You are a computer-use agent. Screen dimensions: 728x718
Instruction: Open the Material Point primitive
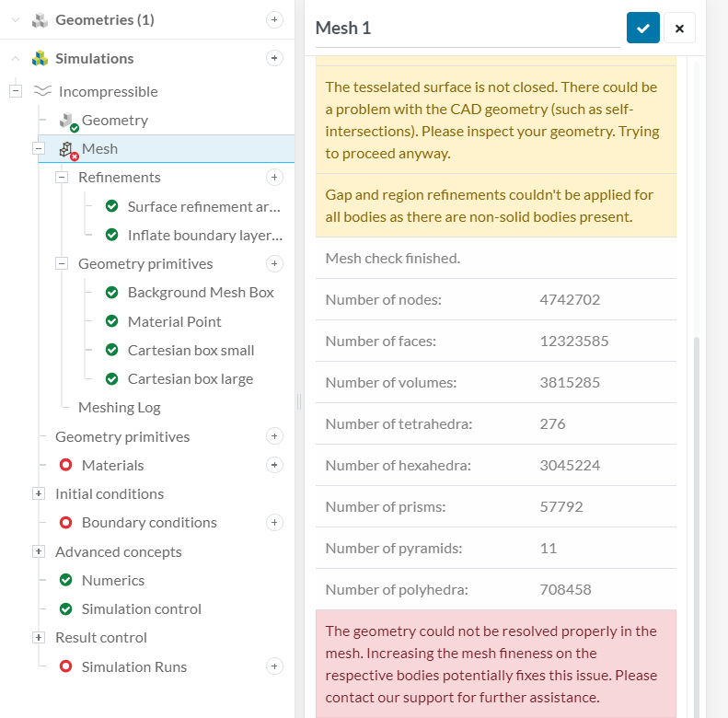click(174, 321)
